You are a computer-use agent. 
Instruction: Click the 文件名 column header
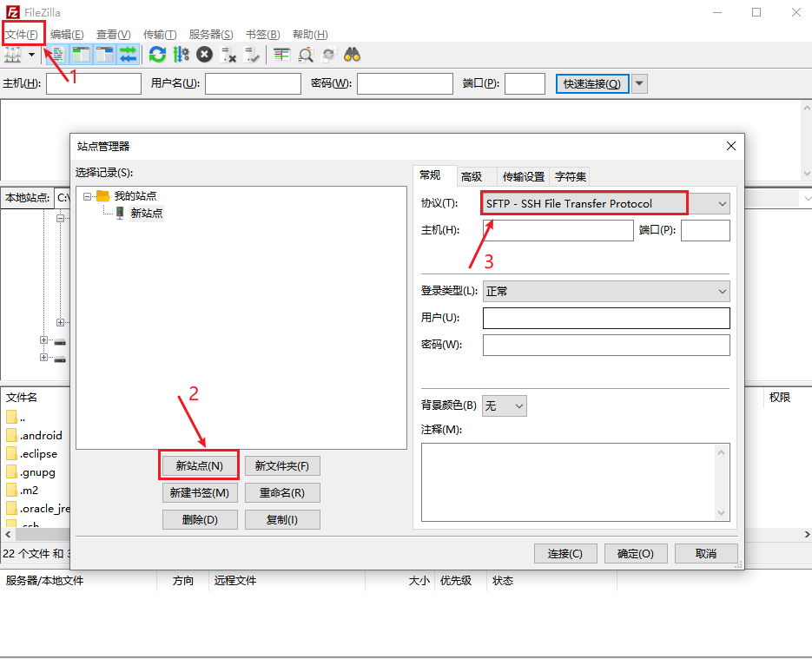coord(22,397)
